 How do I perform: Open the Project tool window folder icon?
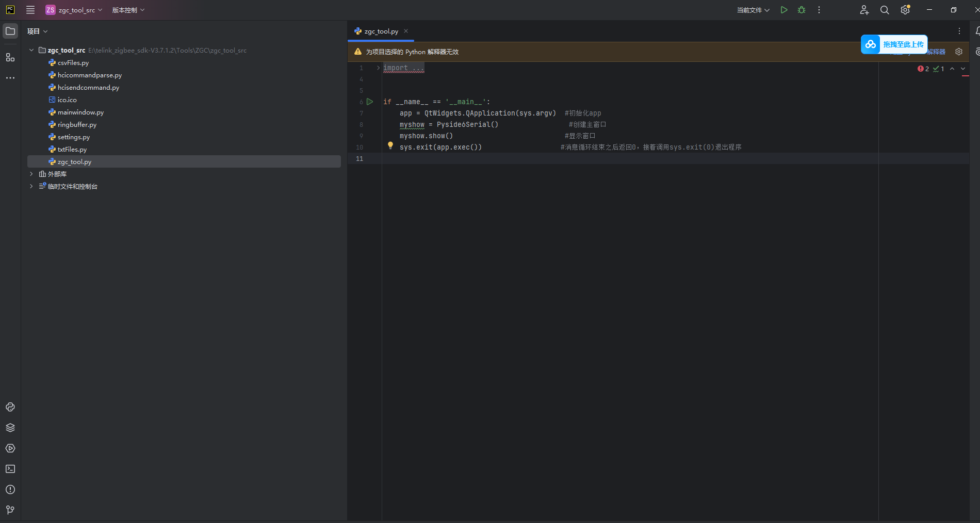(10, 31)
